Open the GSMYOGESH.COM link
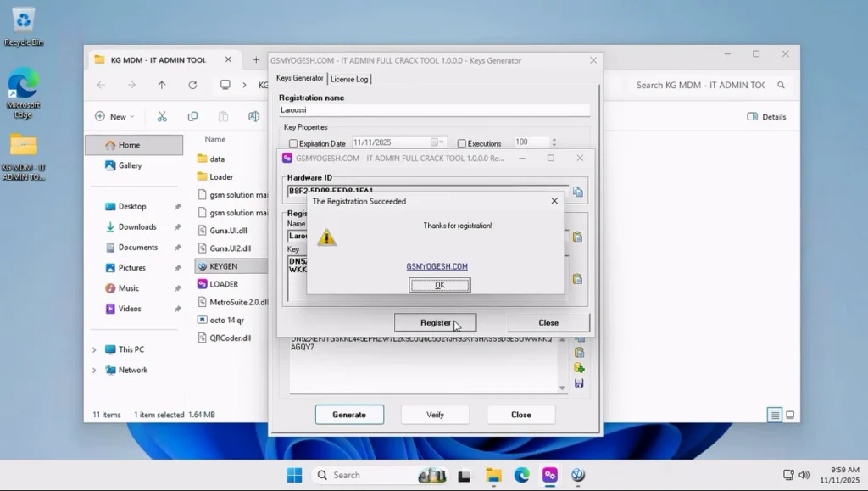868x491 pixels. coord(437,266)
